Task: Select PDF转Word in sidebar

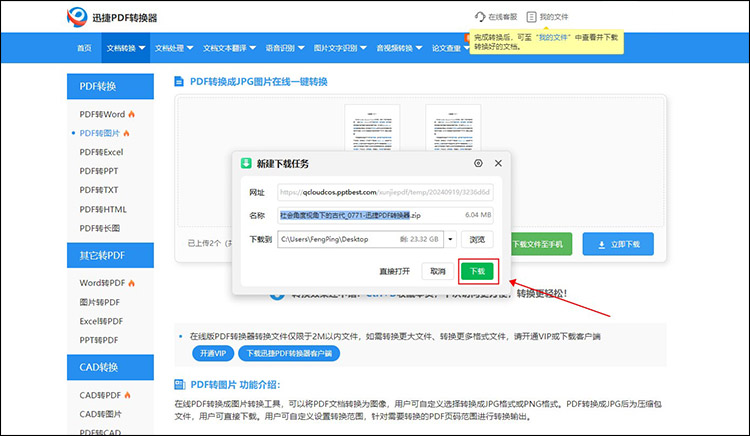Action: pyautogui.click(x=102, y=114)
